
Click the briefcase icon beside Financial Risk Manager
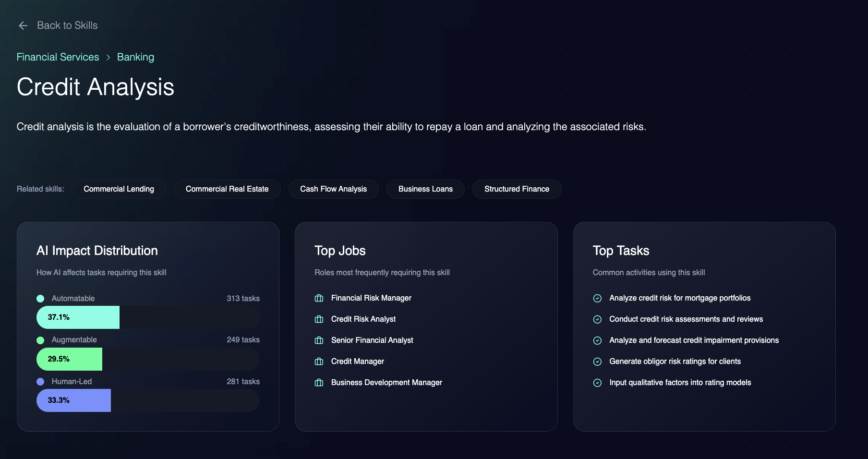pos(319,298)
